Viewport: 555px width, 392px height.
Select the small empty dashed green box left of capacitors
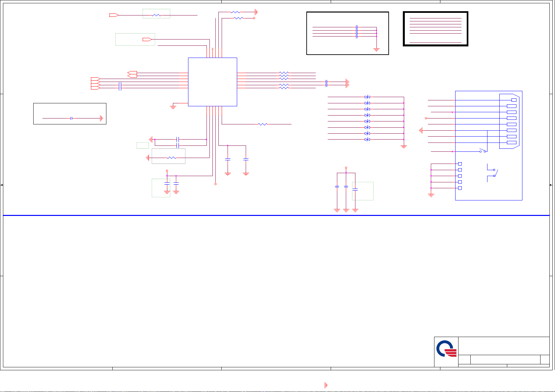click(x=143, y=145)
